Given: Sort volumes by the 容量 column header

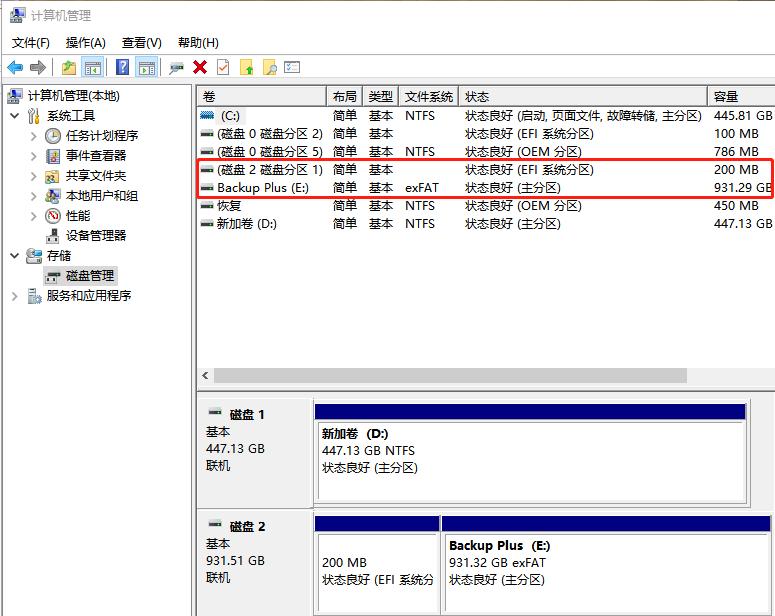Looking at the screenshot, I should (x=740, y=97).
